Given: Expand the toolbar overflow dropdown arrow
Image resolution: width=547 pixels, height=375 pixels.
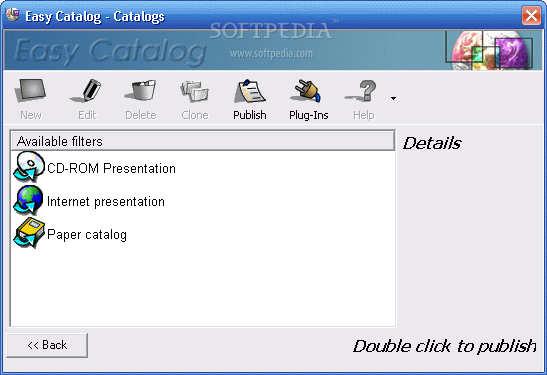Looking at the screenshot, I should [393, 99].
